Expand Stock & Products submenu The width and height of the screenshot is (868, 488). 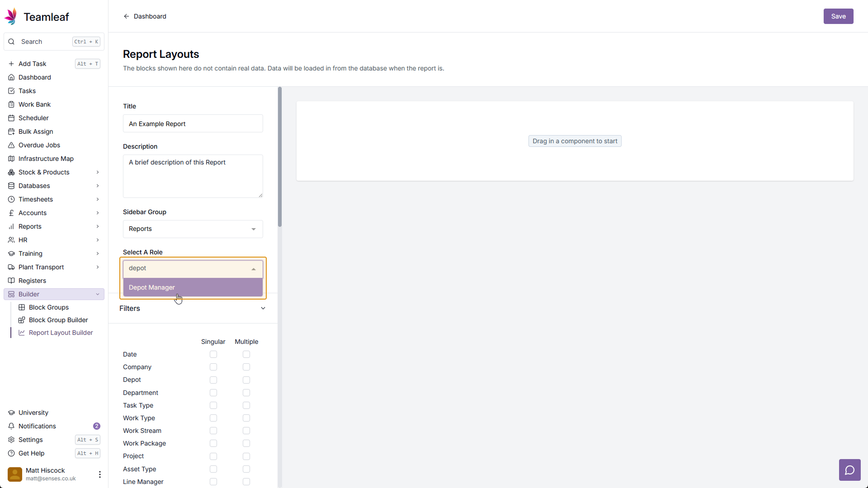tap(97, 172)
